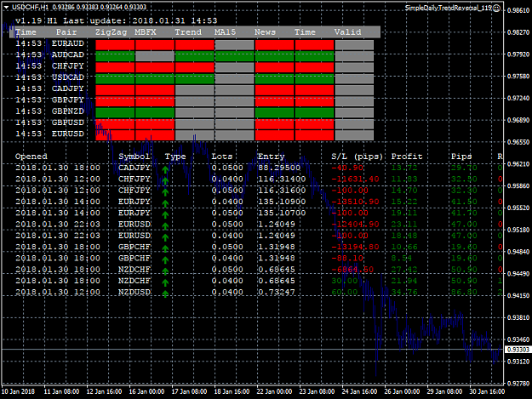Click the profit value 34.76
The image size is (532, 399).
404,292
